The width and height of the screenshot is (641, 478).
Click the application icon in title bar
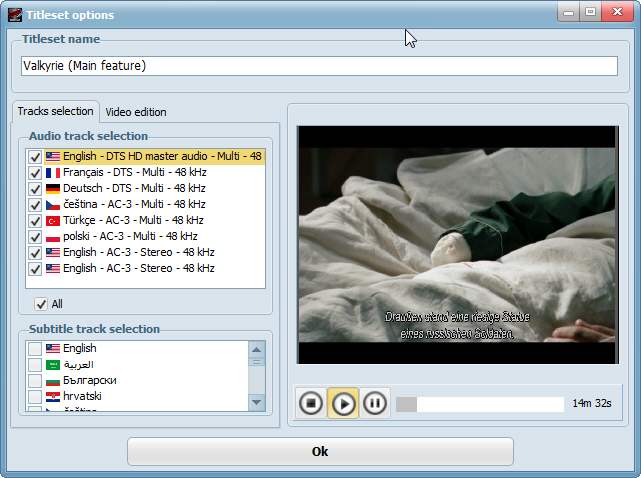click(15, 15)
